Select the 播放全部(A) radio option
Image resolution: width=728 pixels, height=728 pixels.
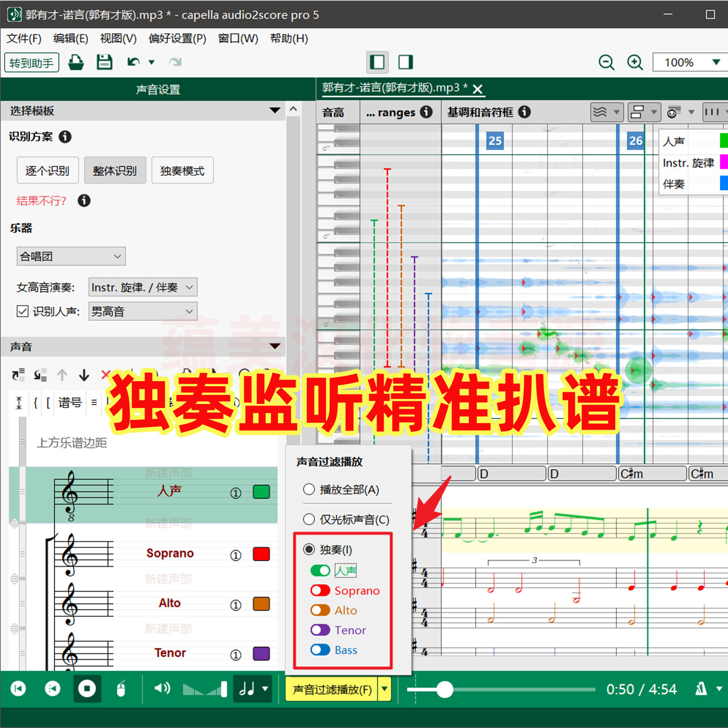click(308, 489)
